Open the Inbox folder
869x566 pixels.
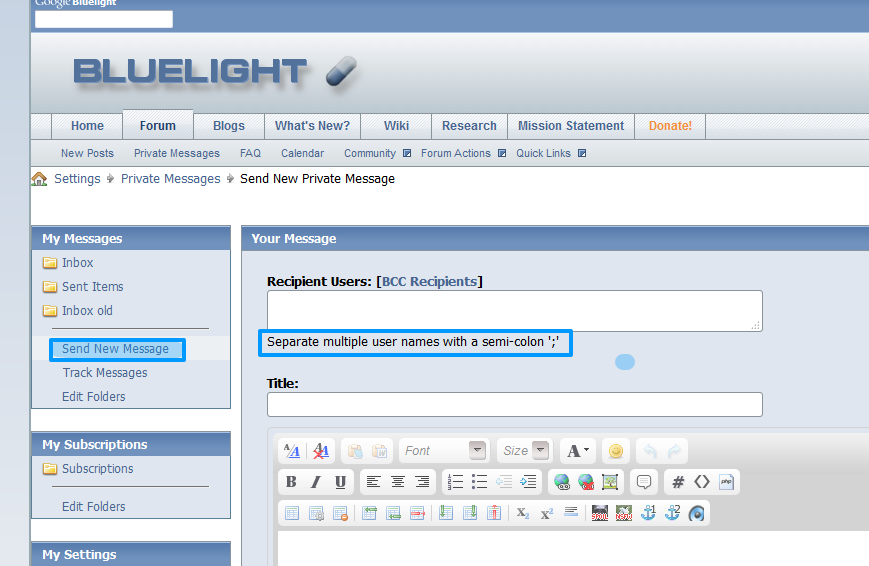click(78, 263)
